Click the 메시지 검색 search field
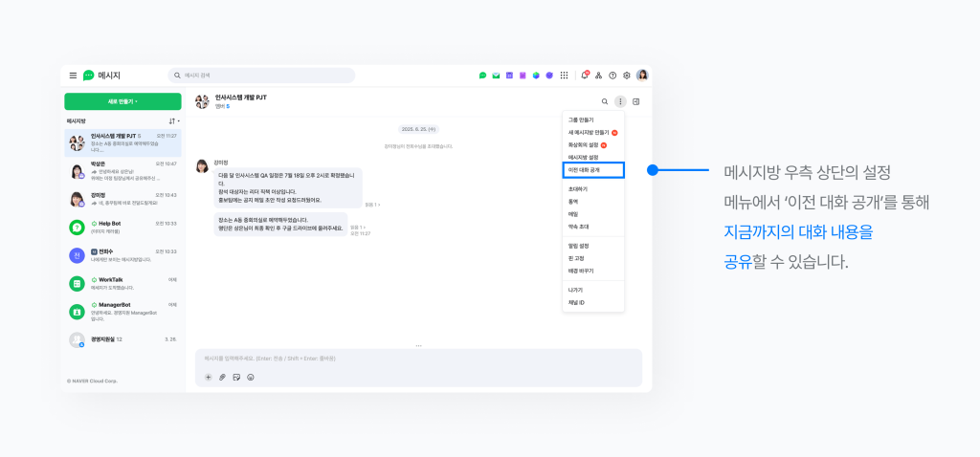Viewport: 980px width, 457px height. coord(261,76)
